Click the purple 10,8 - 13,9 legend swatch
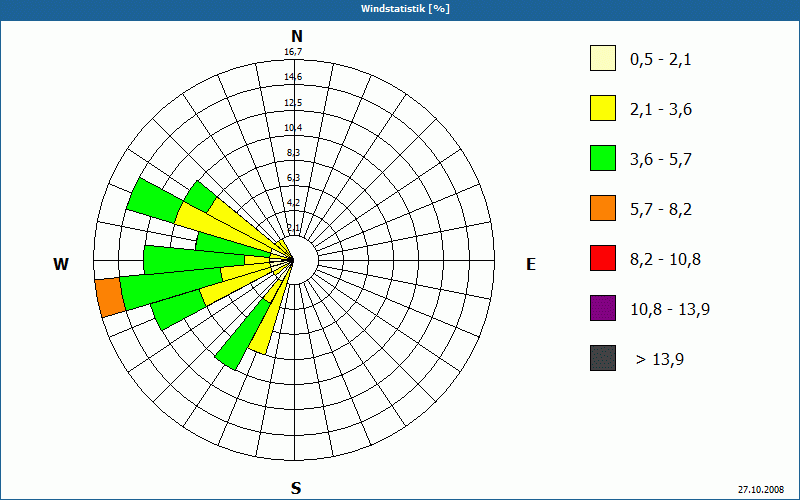Screen dimensions: 800x500 pyautogui.click(x=603, y=308)
